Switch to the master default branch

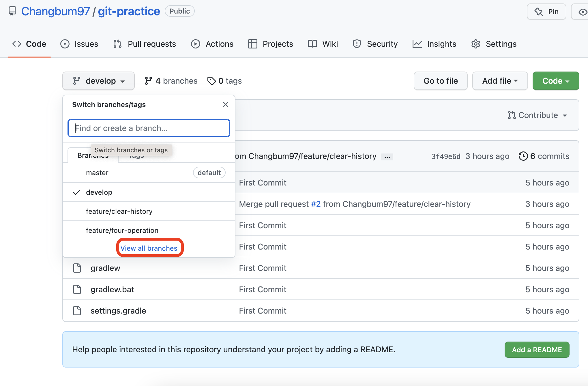tap(97, 173)
